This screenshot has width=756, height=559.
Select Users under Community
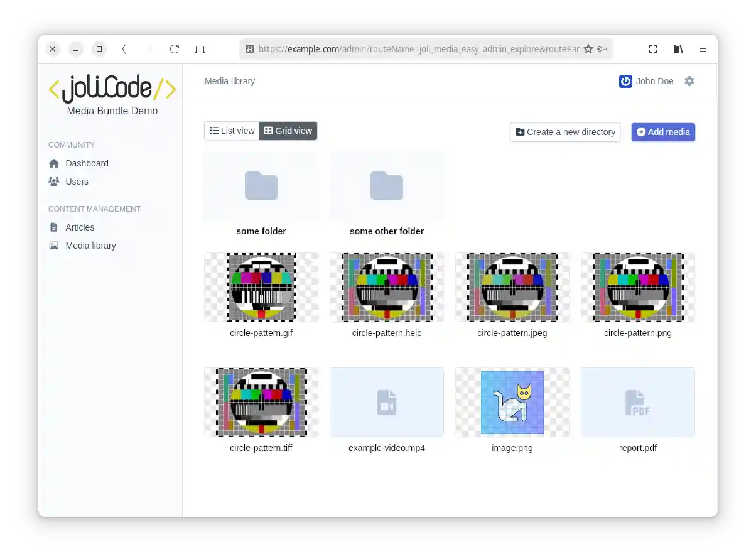point(77,182)
